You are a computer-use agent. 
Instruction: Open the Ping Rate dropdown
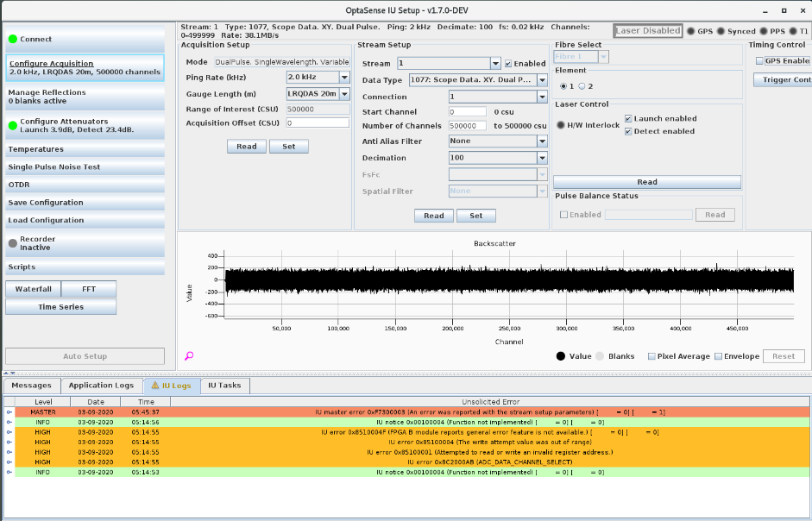click(343, 78)
